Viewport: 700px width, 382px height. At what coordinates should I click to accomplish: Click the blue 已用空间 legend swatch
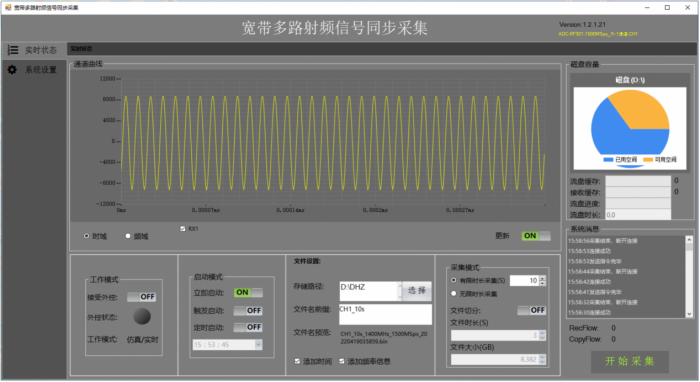[608, 159]
